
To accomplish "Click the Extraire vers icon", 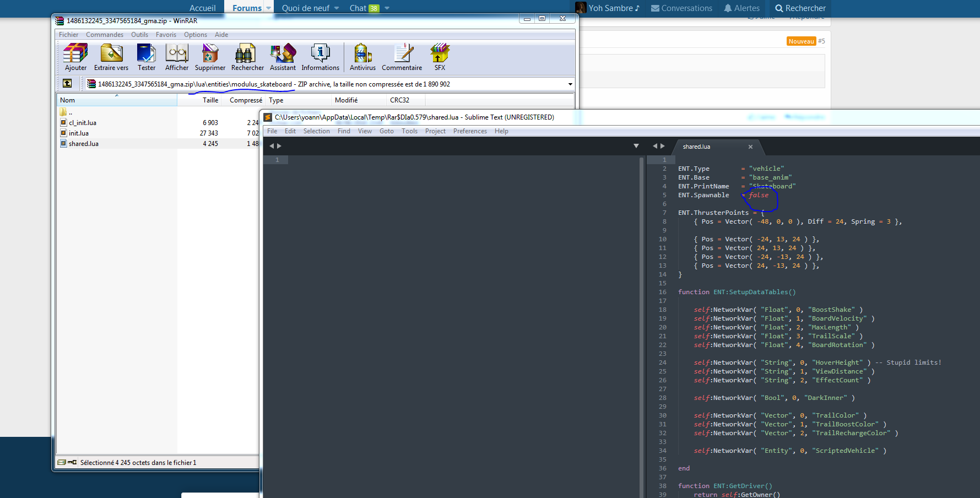I will pyautogui.click(x=111, y=57).
